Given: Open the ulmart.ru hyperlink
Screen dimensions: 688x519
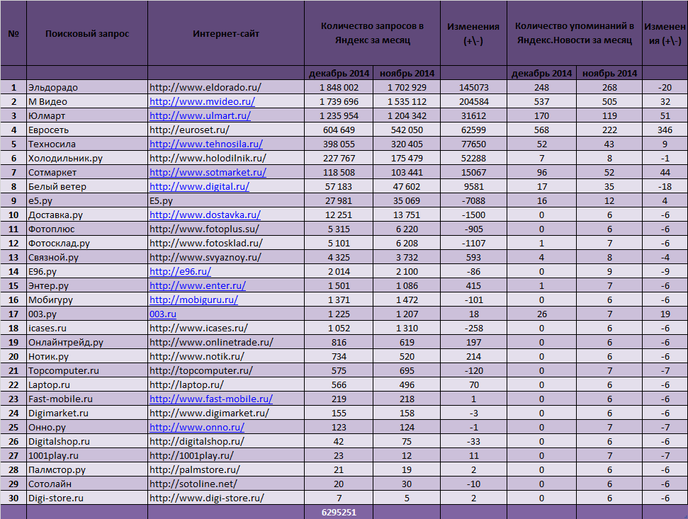Looking at the screenshot, I should (200, 116).
